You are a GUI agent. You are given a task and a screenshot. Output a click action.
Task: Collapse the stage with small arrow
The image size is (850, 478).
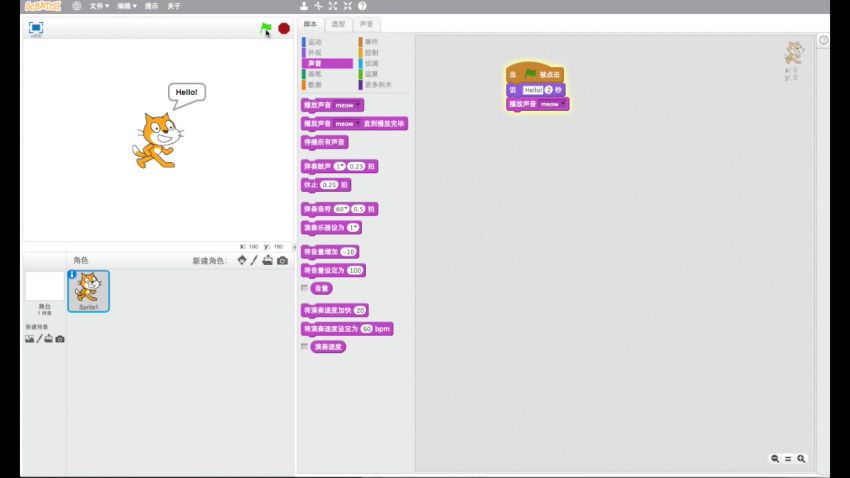295,247
